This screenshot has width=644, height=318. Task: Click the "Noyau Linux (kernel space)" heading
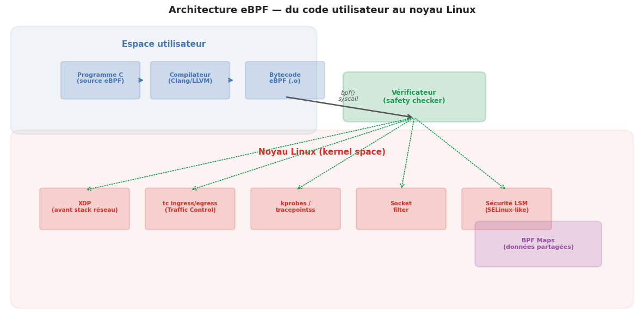point(322,152)
